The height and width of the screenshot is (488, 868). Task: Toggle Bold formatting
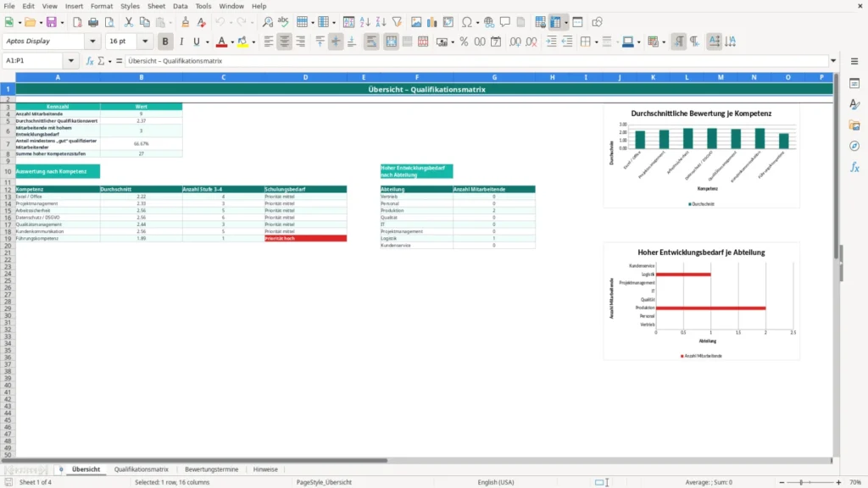tap(165, 42)
